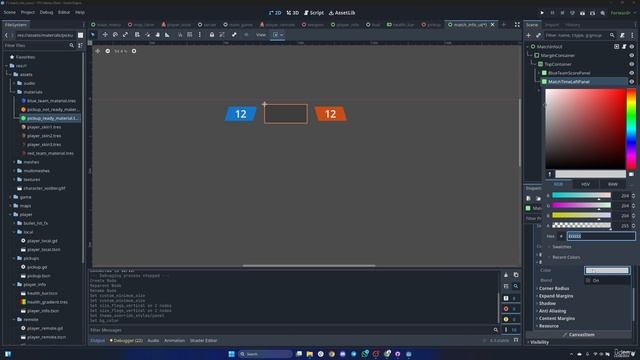
Task: Click the clear output icon
Action: pos(506,275)
